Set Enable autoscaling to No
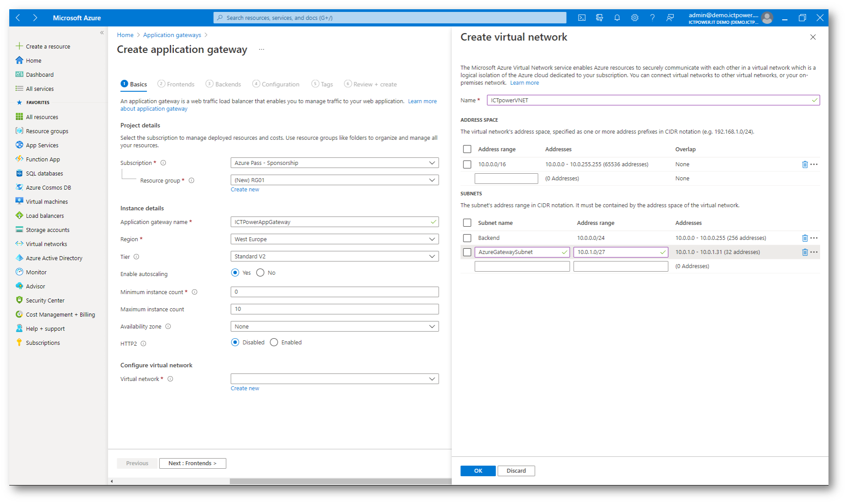 coord(260,273)
